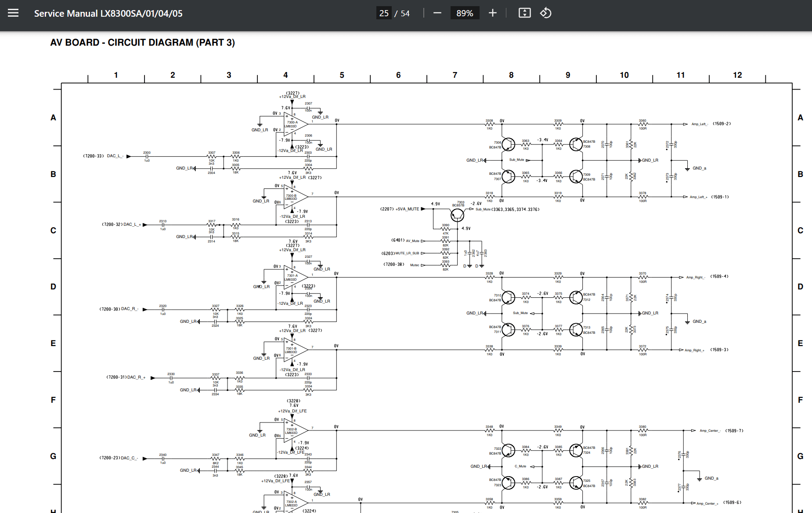
Task: Click the 7301-A LM833D op-amp symbol
Action: [x=295, y=278]
